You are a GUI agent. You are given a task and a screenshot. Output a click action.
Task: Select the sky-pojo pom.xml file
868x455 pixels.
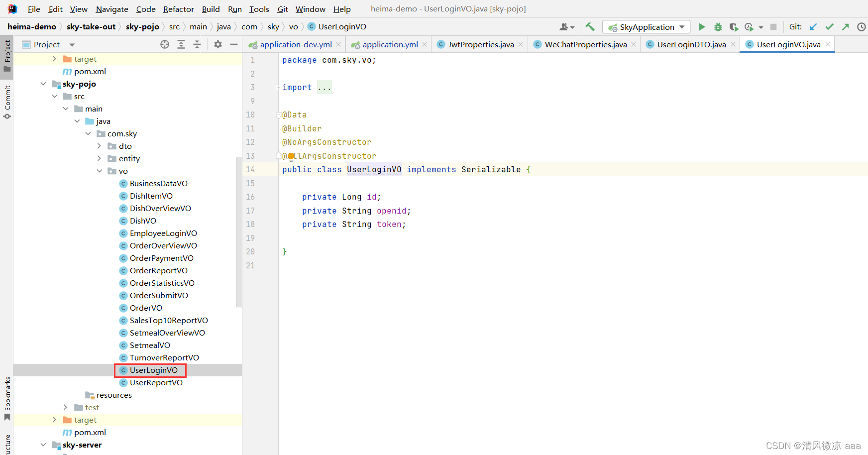click(90, 432)
